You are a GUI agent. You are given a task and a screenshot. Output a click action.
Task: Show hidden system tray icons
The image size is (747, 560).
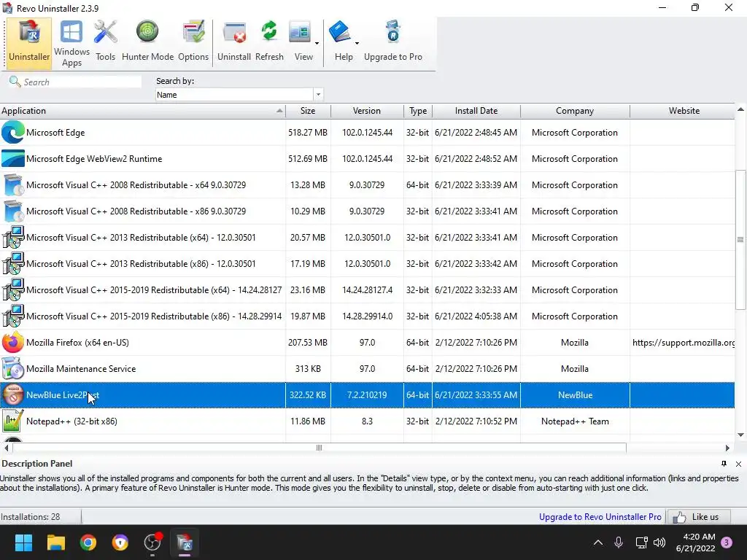(x=598, y=542)
